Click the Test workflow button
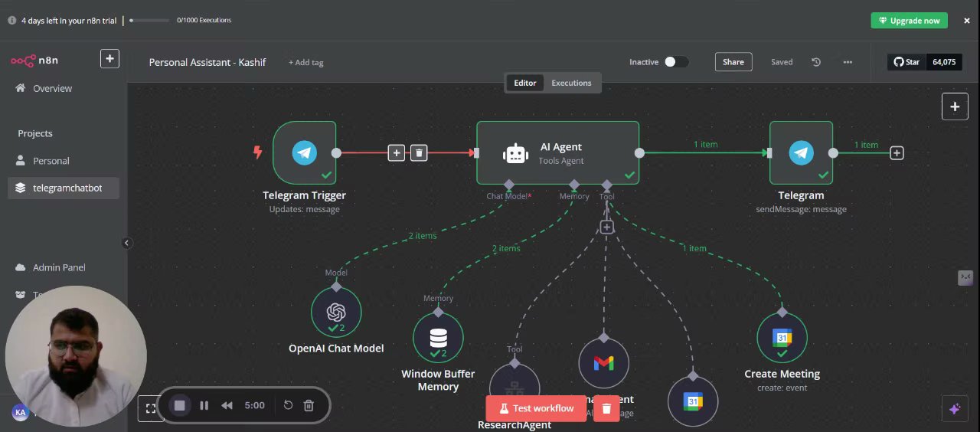Image resolution: width=980 pixels, height=432 pixels. 535,408
